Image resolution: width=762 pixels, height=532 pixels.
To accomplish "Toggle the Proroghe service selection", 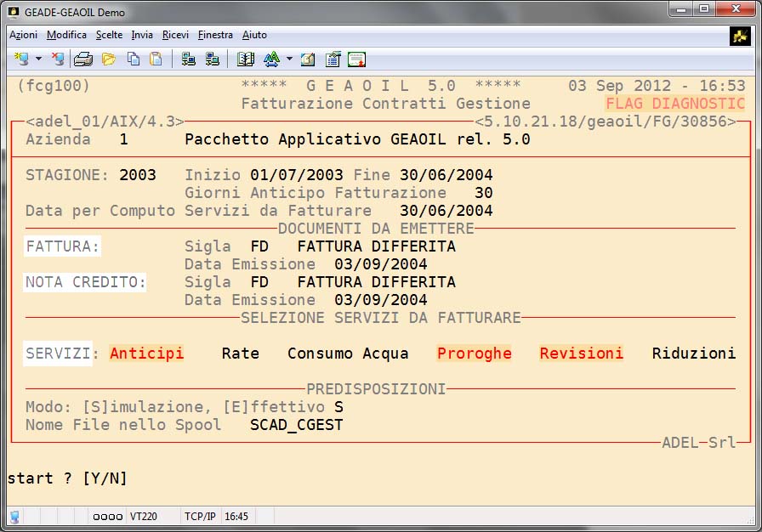I will [x=474, y=354].
